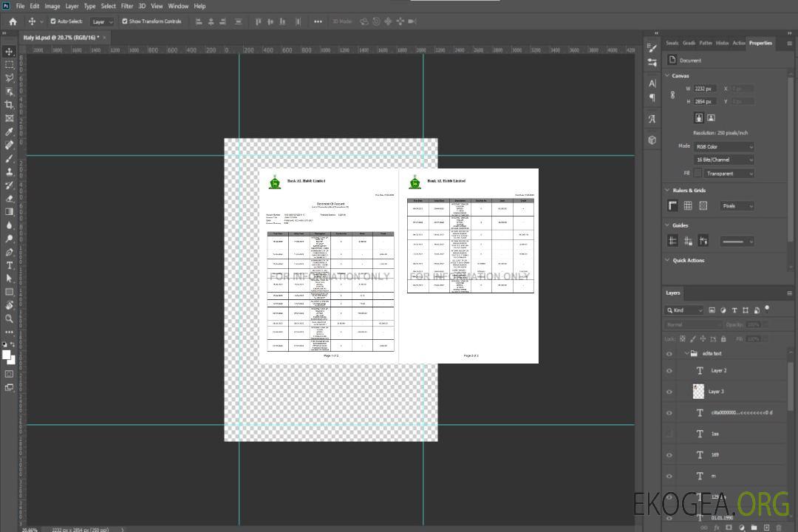Switch to the Properties tab
The image size is (798, 532).
click(x=760, y=44)
